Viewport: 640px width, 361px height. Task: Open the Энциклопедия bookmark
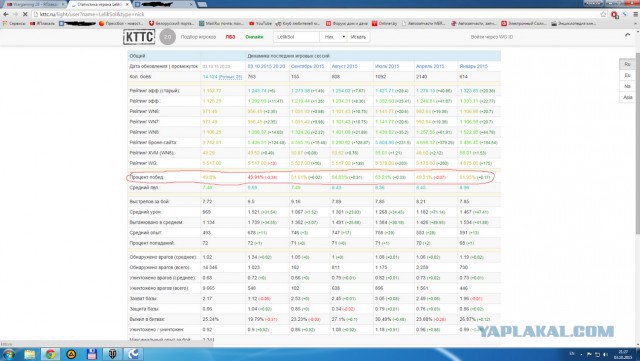click(573, 24)
